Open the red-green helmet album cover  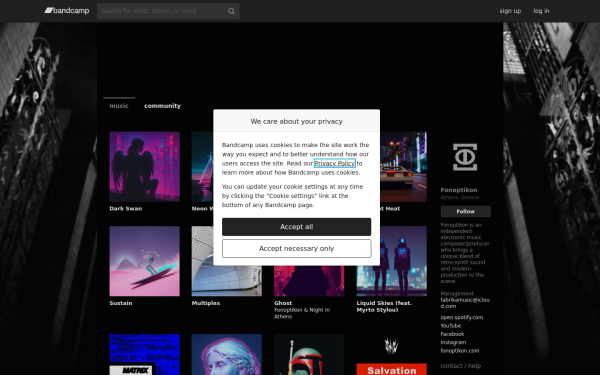tap(309, 354)
